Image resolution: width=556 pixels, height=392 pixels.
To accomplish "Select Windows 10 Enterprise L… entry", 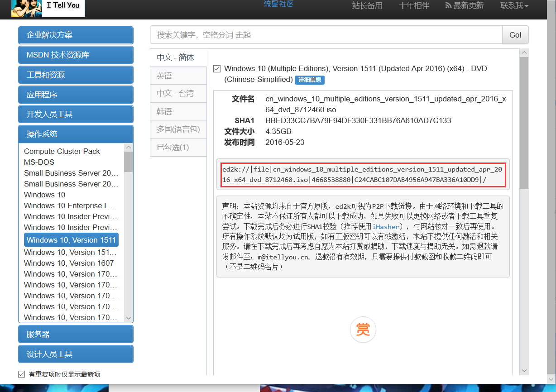I will pos(69,206).
